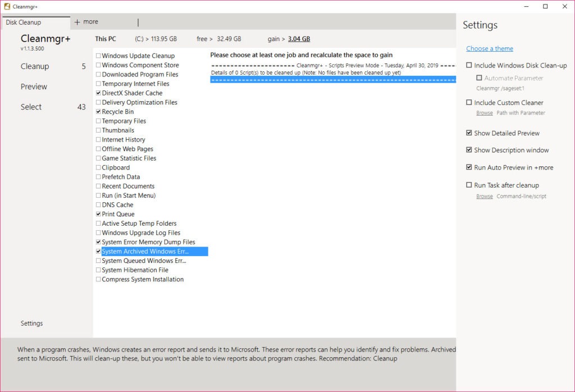Click Select in the left sidebar

click(31, 107)
